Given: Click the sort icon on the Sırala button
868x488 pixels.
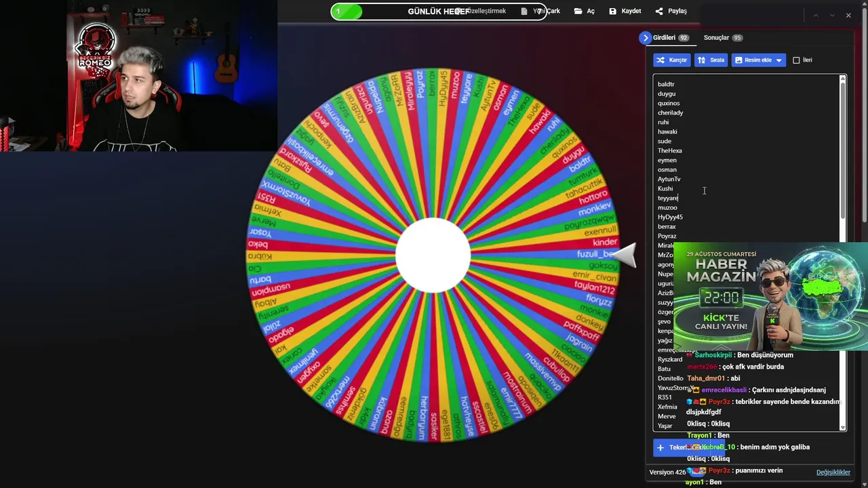Looking at the screenshot, I should click(x=702, y=60).
